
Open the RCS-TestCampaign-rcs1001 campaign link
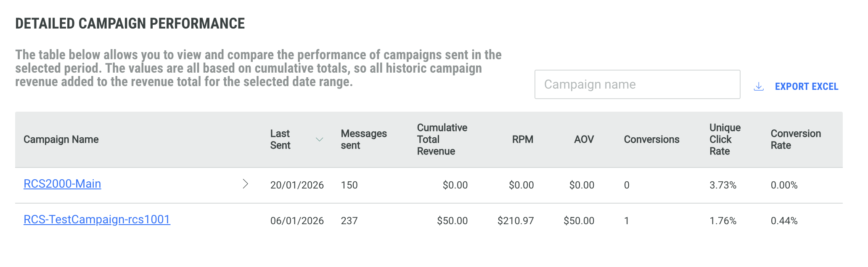pyautogui.click(x=97, y=220)
